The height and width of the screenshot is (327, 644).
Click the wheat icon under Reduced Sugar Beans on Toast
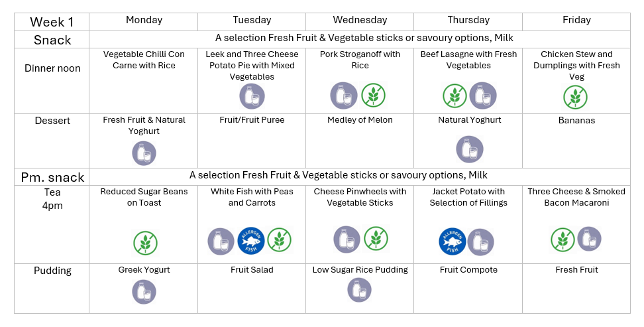[144, 243]
